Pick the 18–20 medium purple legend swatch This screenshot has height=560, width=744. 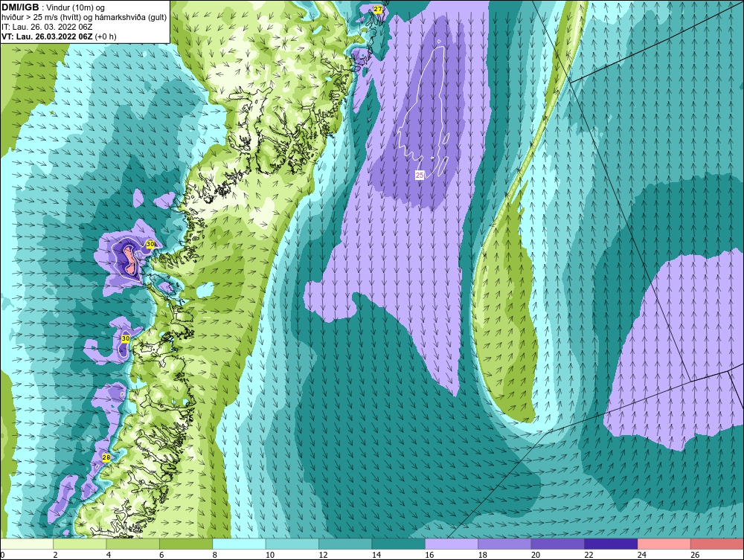[x=505, y=544]
